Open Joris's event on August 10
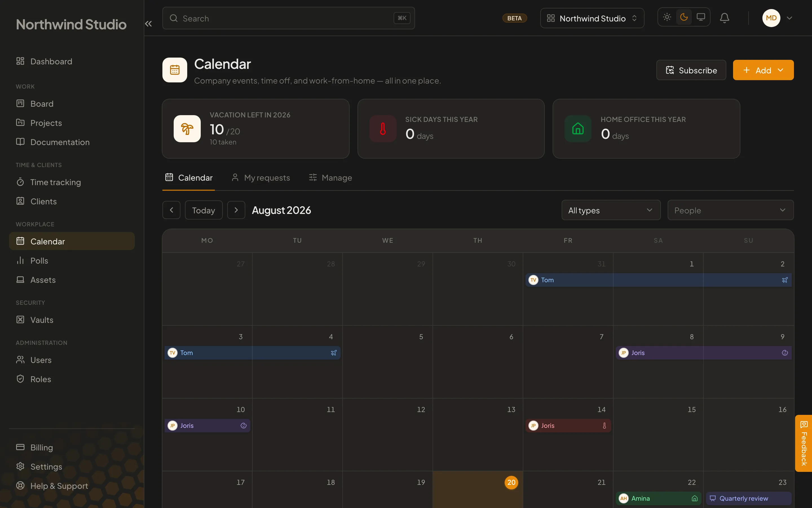 click(x=207, y=426)
